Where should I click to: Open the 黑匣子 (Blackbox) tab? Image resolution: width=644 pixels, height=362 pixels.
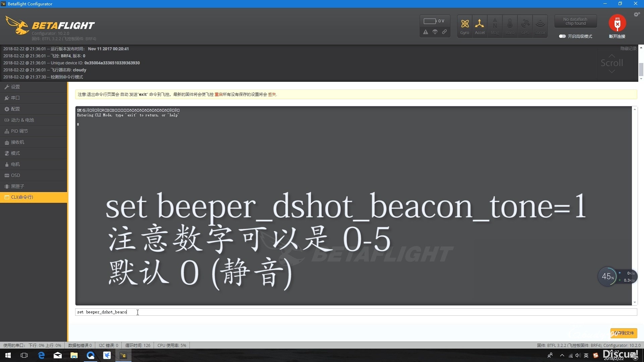coord(34,186)
